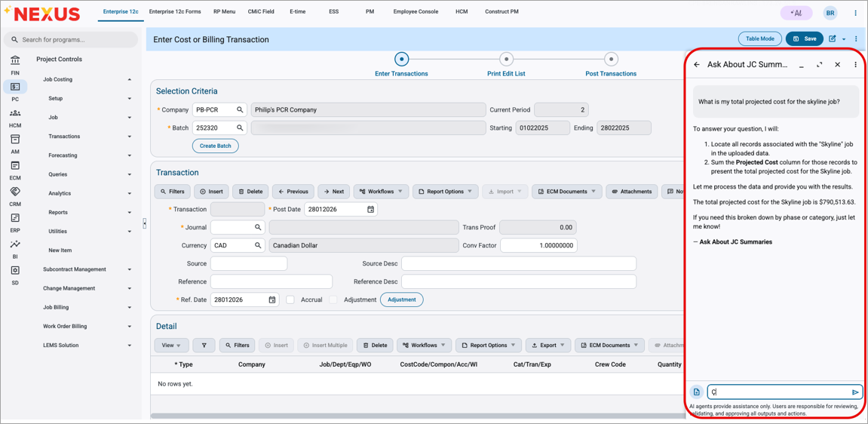Open the CMiC Field tab

coord(262,11)
